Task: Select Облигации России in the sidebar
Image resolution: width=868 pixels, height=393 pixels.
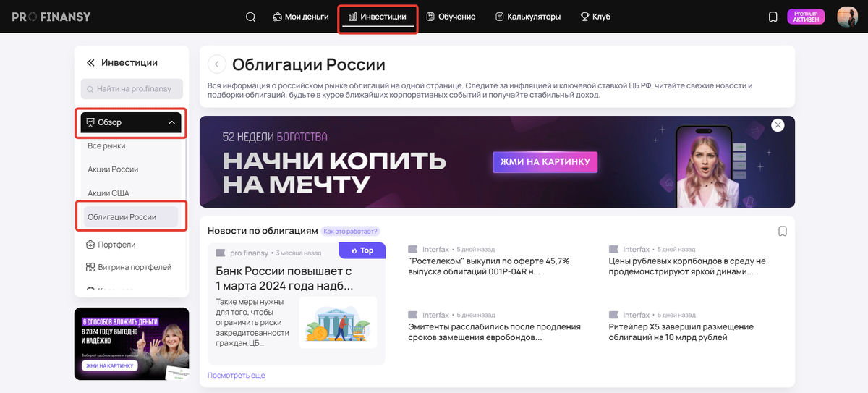Action: click(130, 217)
